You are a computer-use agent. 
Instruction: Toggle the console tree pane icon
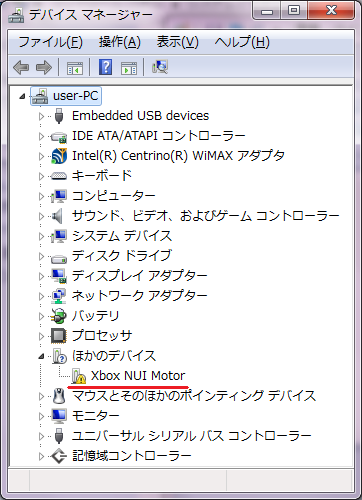(75, 68)
